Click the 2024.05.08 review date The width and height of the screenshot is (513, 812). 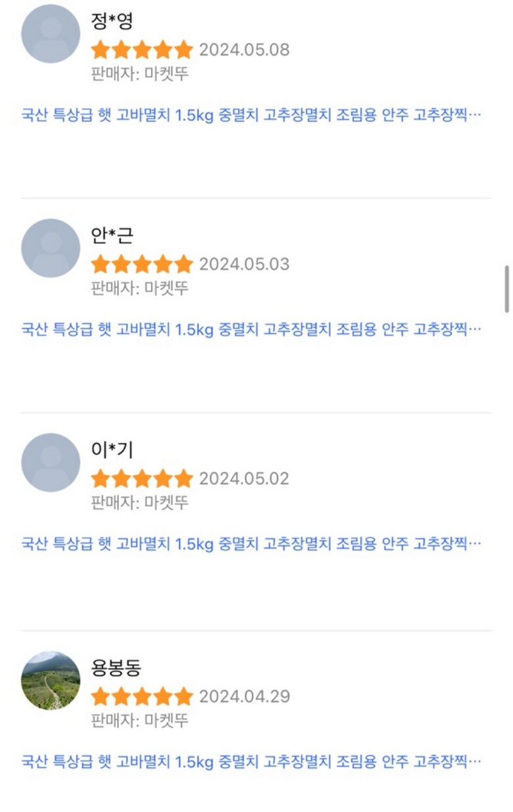point(244,50)
